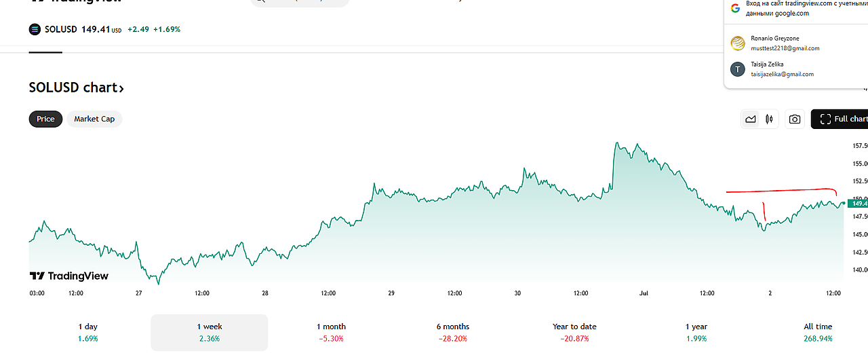Select the Price toggle pill

pos(45,119)
